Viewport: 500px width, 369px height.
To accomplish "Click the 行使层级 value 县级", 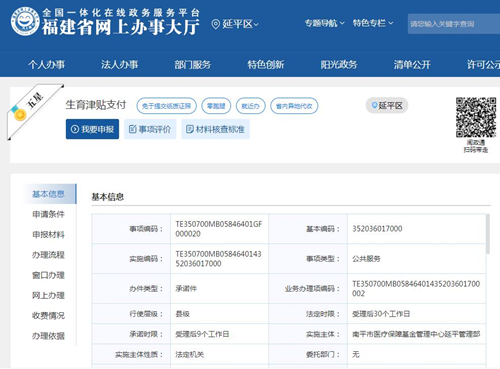I will (183, 314).
